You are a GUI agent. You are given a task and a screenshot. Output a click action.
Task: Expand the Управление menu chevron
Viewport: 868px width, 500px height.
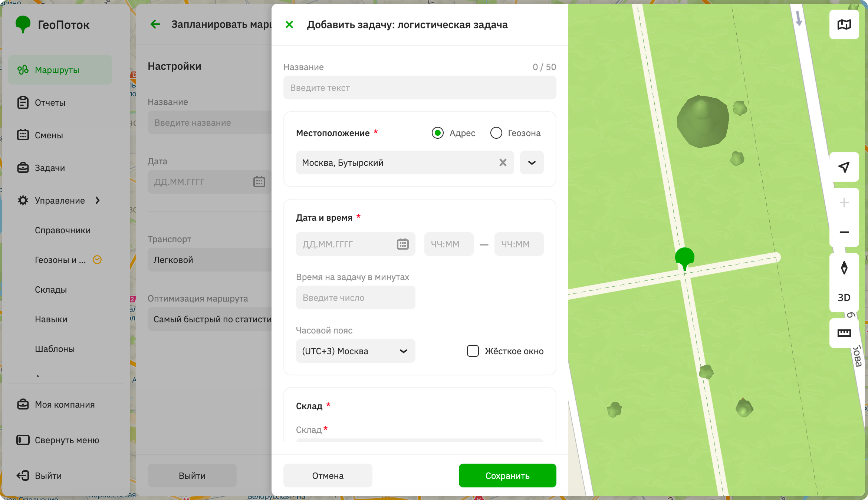click(98, 200)
